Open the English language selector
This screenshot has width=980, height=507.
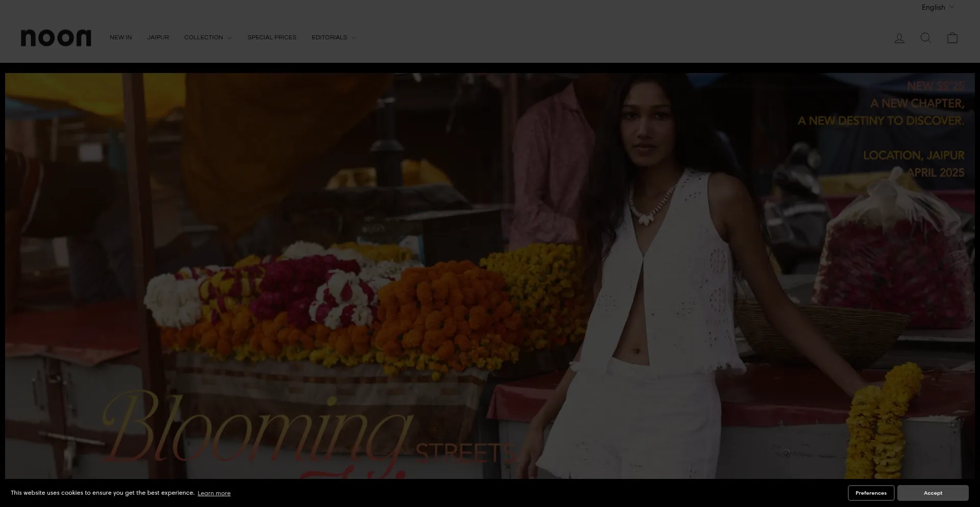pos(933,7)
